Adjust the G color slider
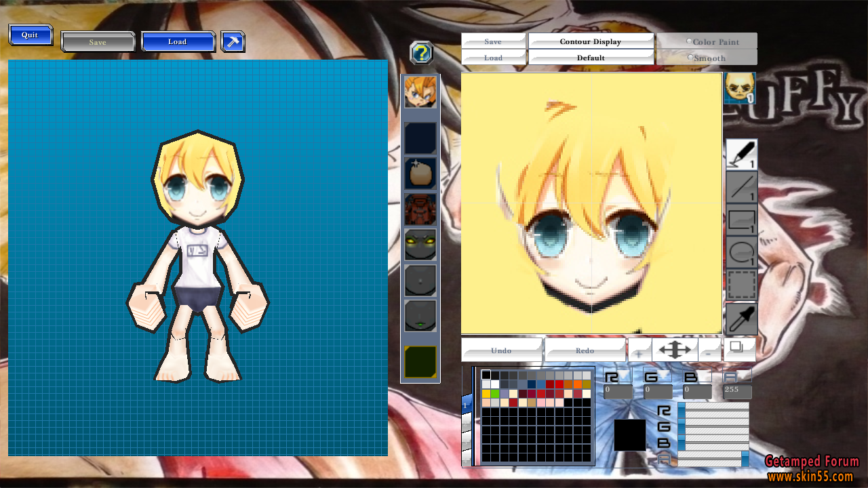 (713, 426)
